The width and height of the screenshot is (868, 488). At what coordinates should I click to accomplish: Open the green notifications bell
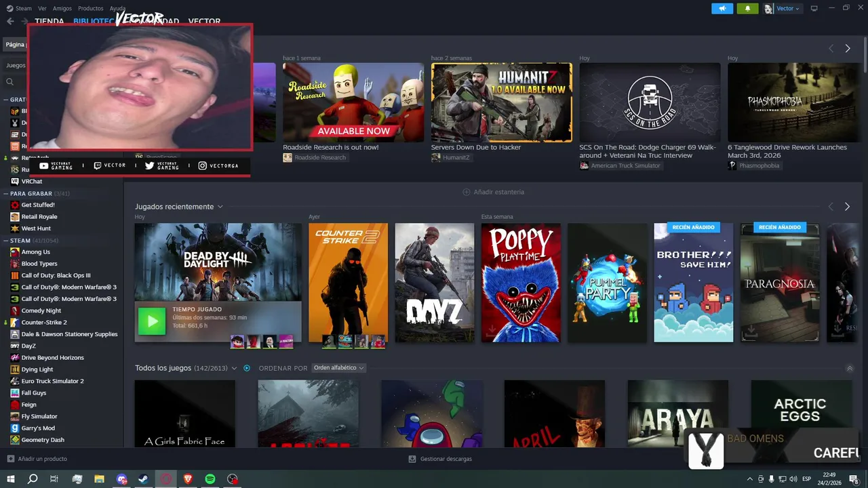coord(748,8)
